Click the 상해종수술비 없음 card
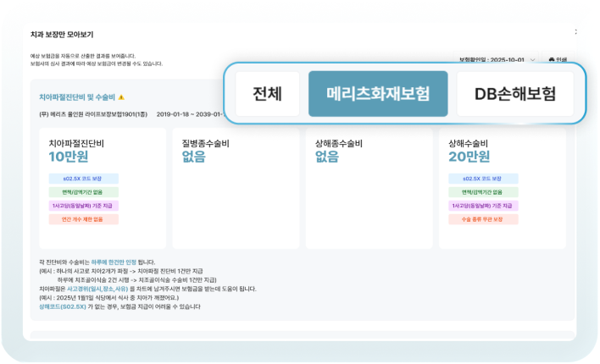 tap(367, 188)
